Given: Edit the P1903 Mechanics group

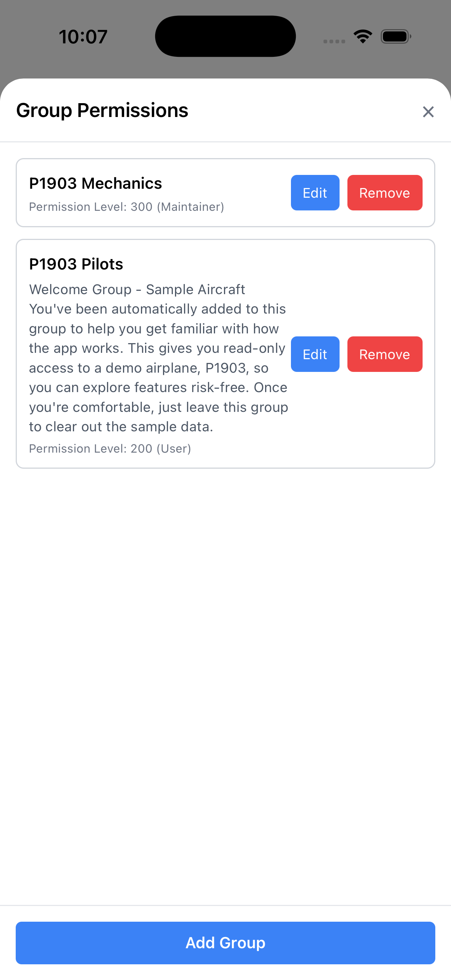Looking at the screenshot, I should point(315,192).
